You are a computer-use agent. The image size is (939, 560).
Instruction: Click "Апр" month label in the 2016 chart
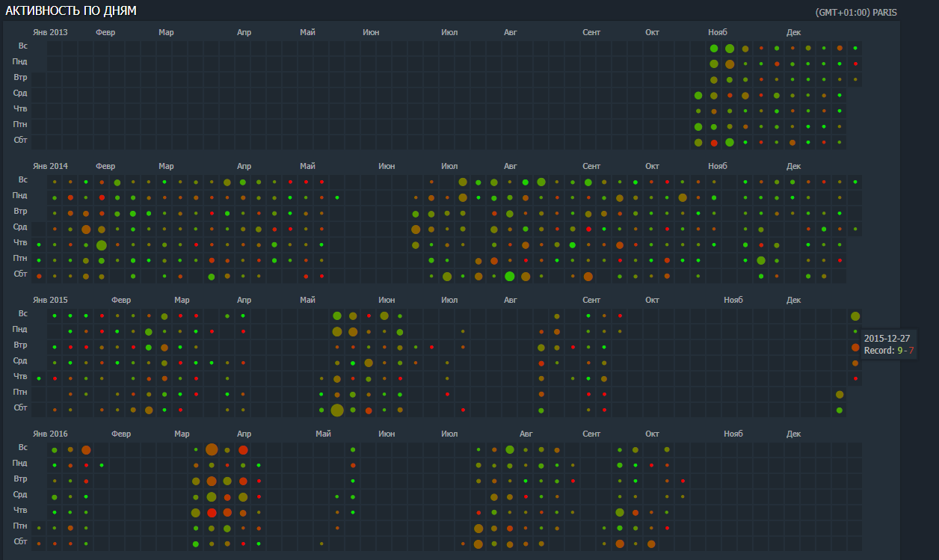coord(244,434)
